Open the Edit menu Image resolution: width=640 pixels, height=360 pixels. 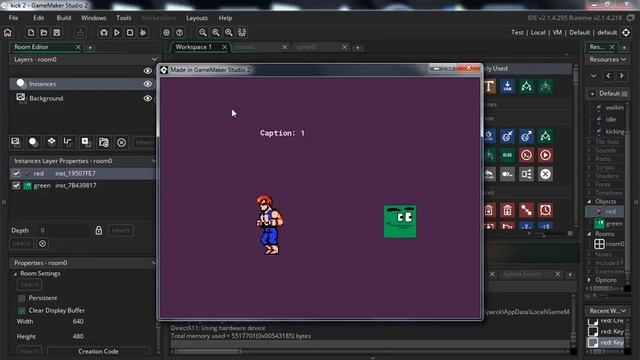point(39,18)
